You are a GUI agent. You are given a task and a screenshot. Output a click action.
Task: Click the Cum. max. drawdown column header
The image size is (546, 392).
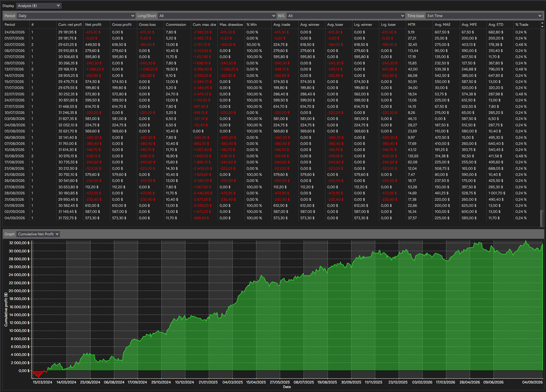point(204,25)
